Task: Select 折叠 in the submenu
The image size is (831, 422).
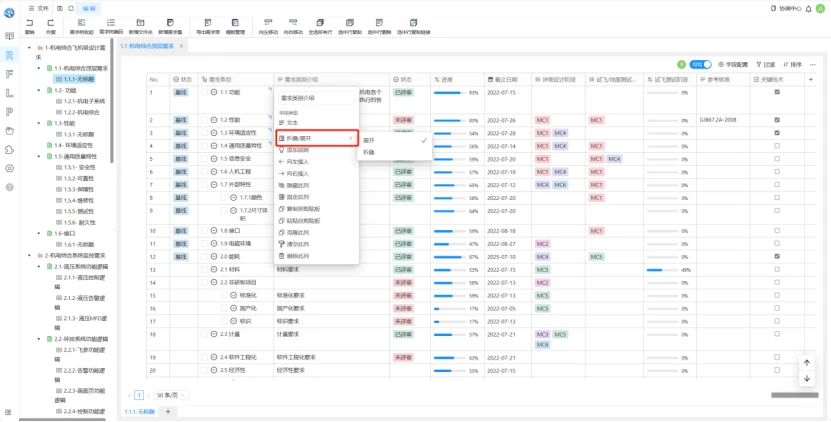Action: coord(368,152)
